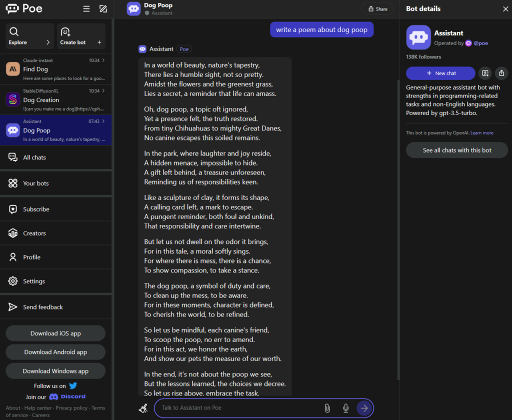The image size is (512, 420).
Task: Send message with the arrow button
Action: (364, 408)
